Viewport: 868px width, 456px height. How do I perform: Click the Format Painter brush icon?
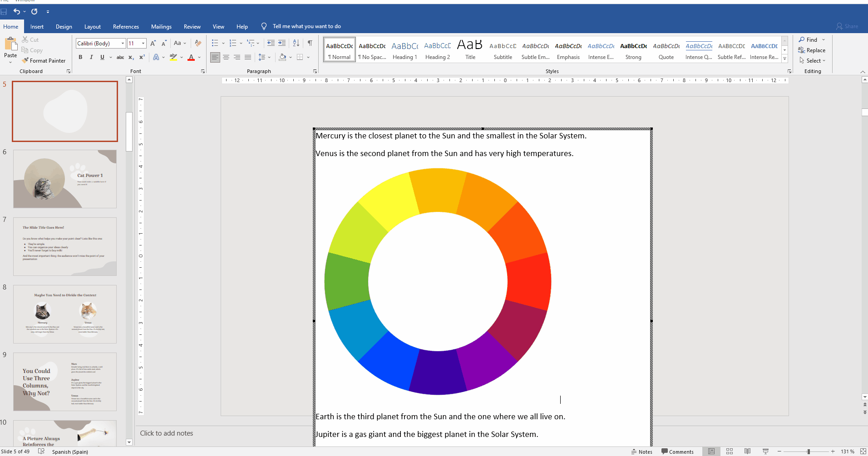pyautogui.click(x=25, y=60)
